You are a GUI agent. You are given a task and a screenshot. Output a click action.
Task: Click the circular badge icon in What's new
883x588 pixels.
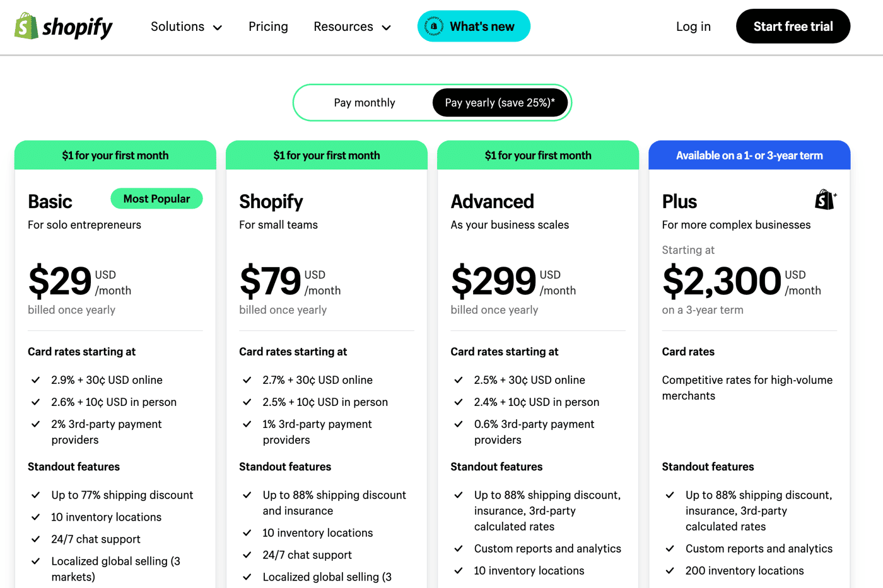click(434, 26)
